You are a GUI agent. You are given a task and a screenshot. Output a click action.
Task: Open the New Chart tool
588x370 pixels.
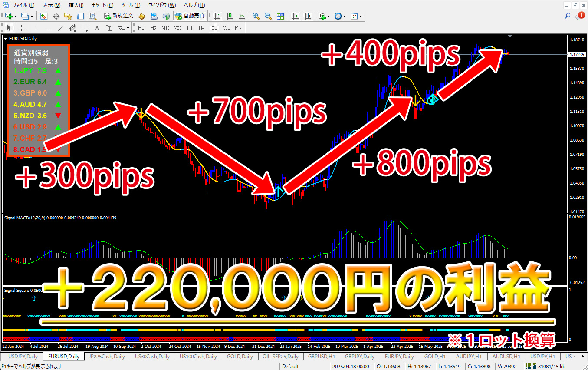pyautogui.click(x=9, y=16)
